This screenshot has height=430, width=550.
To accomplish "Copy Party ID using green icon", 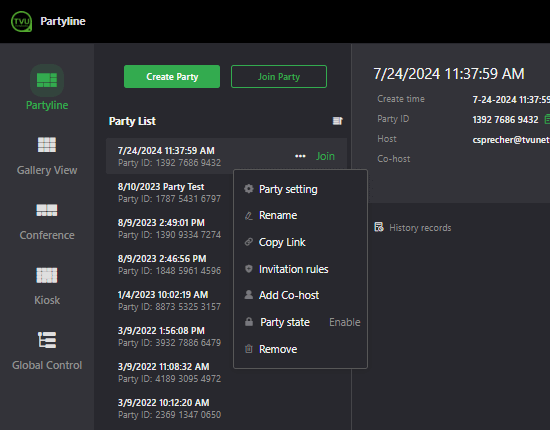I will click(547, 119).
